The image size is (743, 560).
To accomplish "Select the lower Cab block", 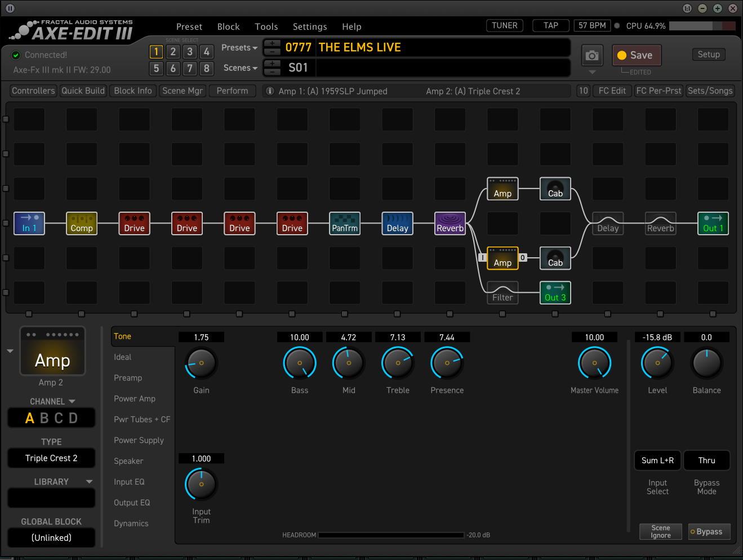I will (555, 258).
